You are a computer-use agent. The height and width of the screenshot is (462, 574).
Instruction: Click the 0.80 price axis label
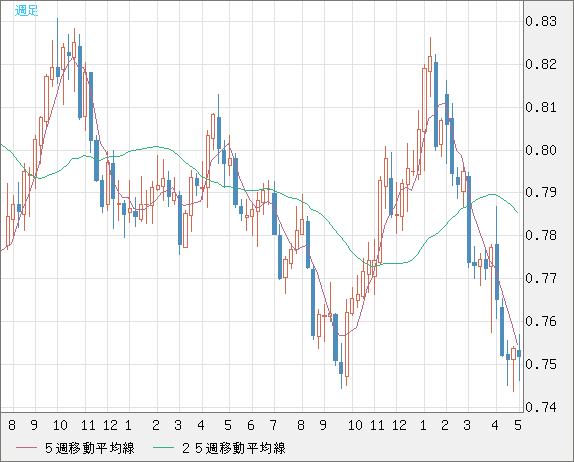point(541,150)
